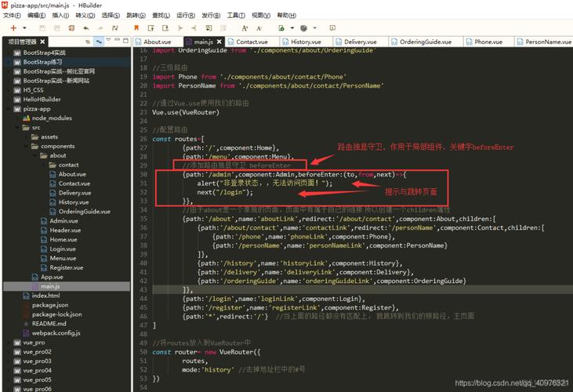573x392 pixels.
Task: Select the BootStrap4实战 project
Action: (x=44, y=53)
